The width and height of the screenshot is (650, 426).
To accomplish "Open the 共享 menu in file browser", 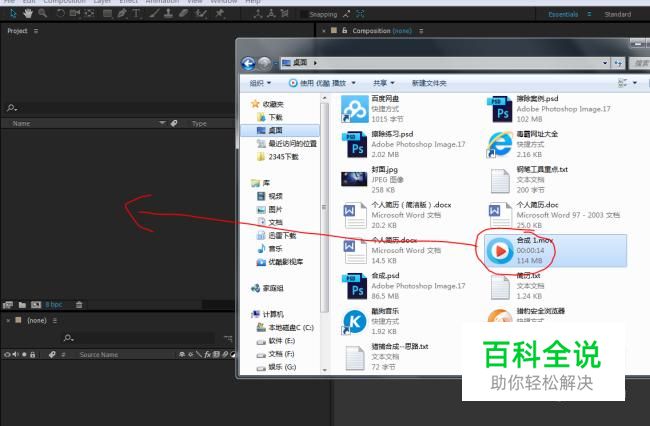I will [x=383, y=83].
